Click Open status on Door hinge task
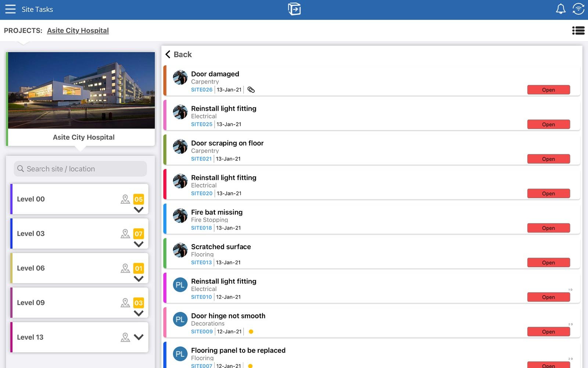Viewport: 588px width, 368px height. 549,332
